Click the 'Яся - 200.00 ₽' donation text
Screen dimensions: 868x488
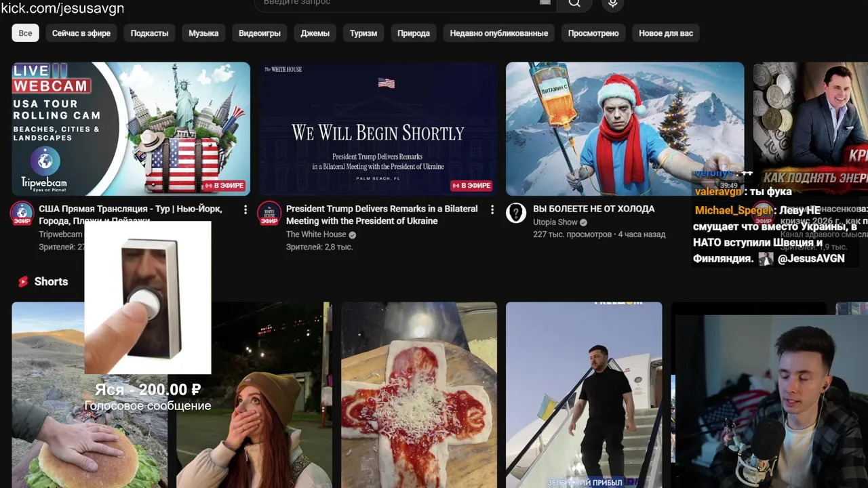point(148,390)
